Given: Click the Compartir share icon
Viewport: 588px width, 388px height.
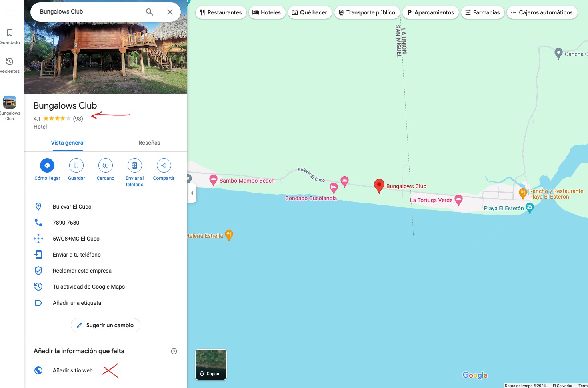Looking at the screenshot, I should point(164,165).
